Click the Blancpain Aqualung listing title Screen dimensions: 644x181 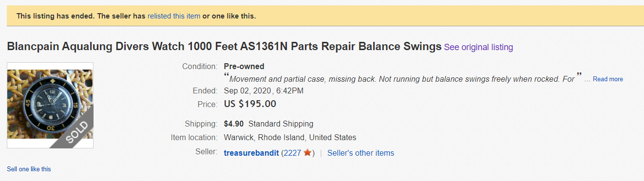click(x=224, y=47)
